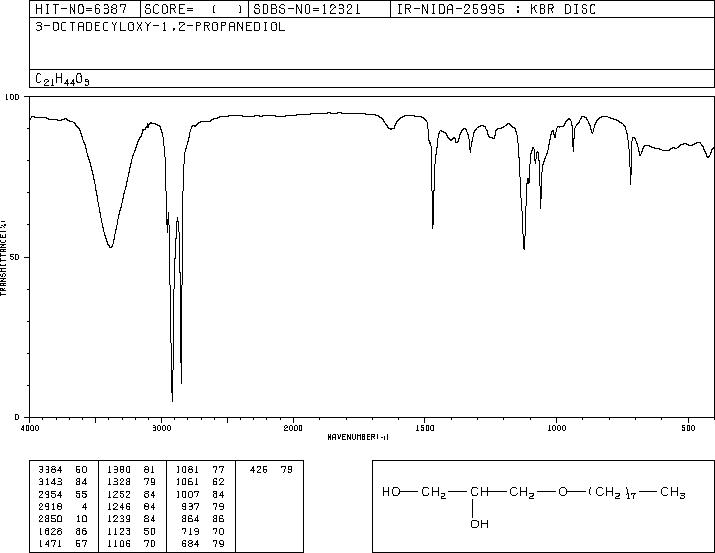
Task: Select peak value 1471 in the table
Action: click(x=50, y=543)
